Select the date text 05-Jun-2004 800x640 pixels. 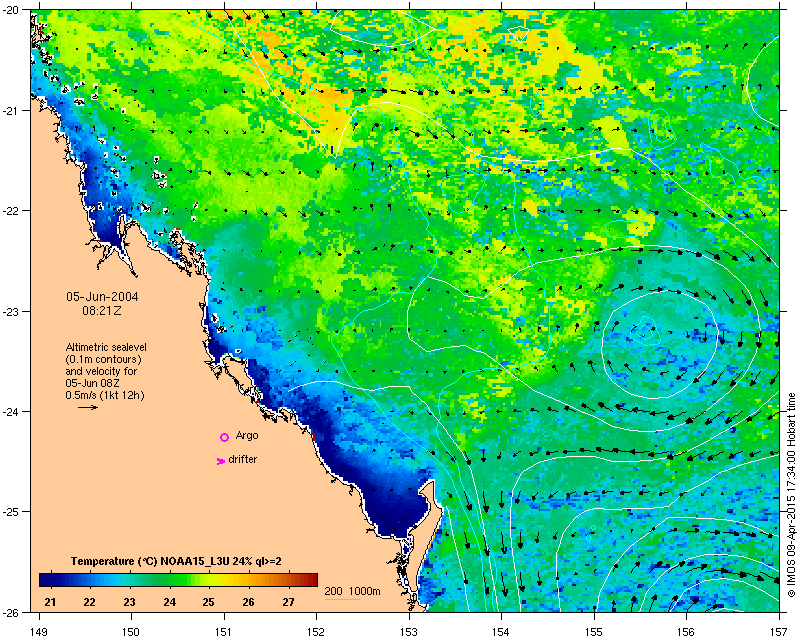(102, 297)
